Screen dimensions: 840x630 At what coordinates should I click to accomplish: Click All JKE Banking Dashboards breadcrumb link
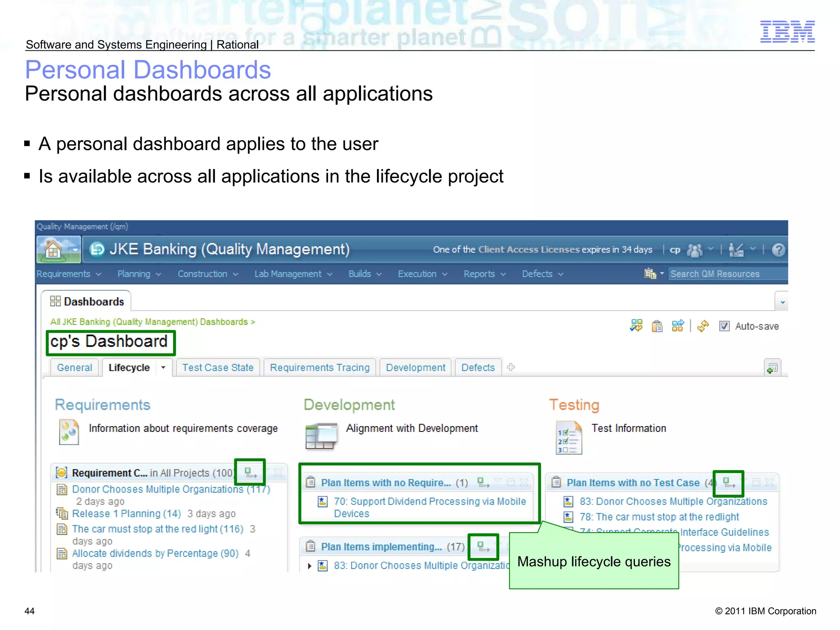[x=153, y=322]
